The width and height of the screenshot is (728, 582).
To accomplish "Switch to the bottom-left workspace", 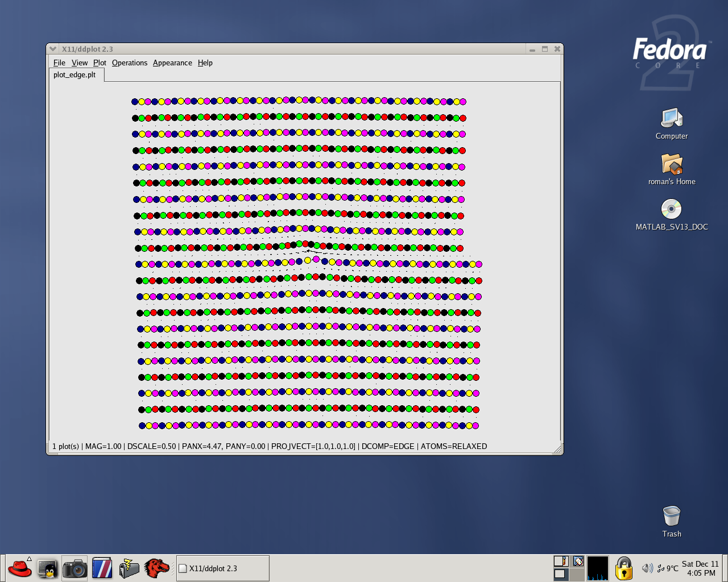I will (561, 574).
